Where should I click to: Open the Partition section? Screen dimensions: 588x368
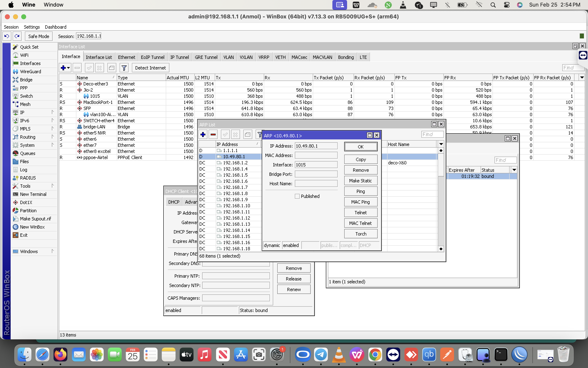(x=28, y=211)
